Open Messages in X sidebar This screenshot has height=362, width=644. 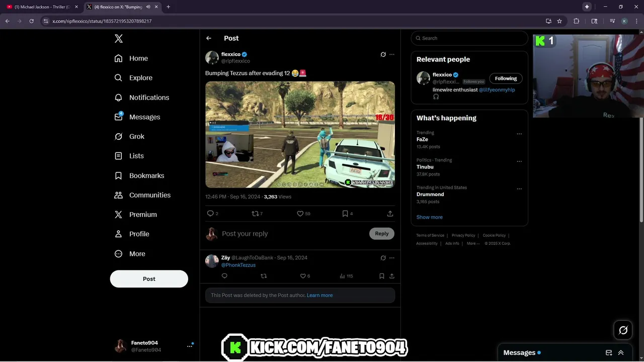pyautogui.click(x=137, y=117)
